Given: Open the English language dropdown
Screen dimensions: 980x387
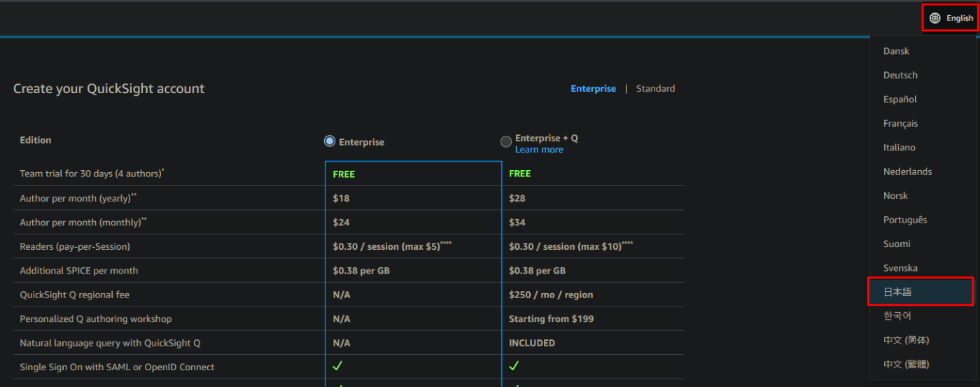Looking at the screenshot, I should click(951, 18).
